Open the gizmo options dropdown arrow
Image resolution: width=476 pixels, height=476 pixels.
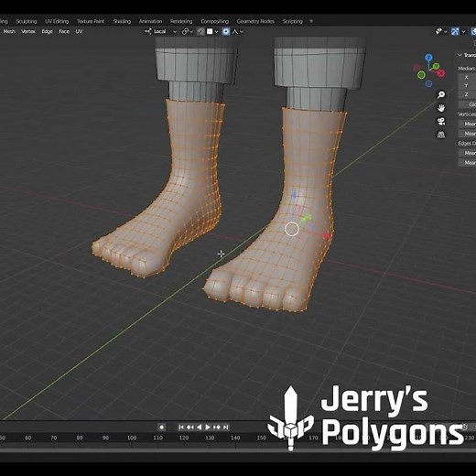[463, 31]
